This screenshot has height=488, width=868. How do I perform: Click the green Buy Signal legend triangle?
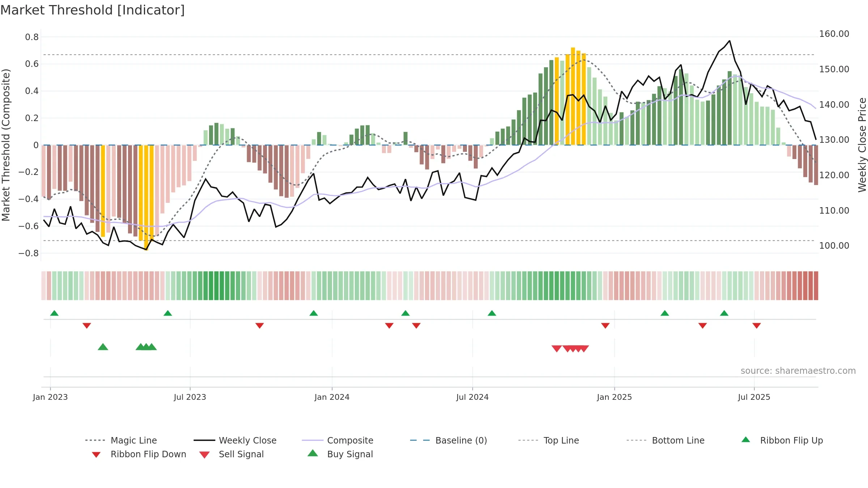(x=312, y=453)
